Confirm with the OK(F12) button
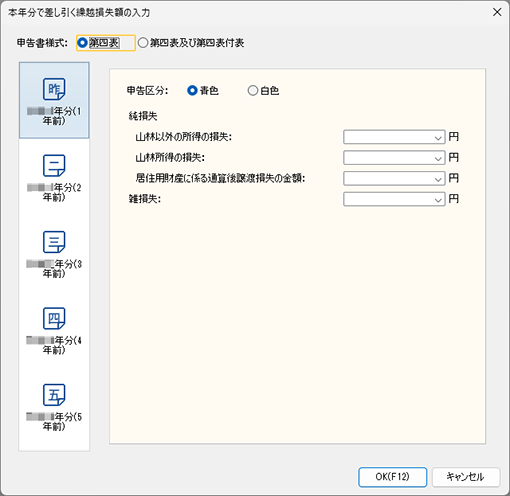Image resolution: width=510 pixels, height=496 pixels. click(x=393, y=477)
